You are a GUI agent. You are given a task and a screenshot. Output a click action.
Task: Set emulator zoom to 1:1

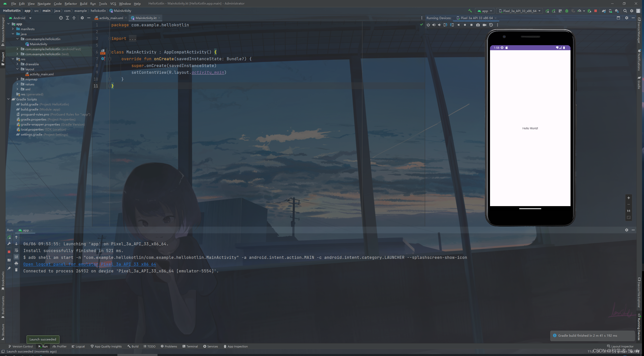[629, 211]
